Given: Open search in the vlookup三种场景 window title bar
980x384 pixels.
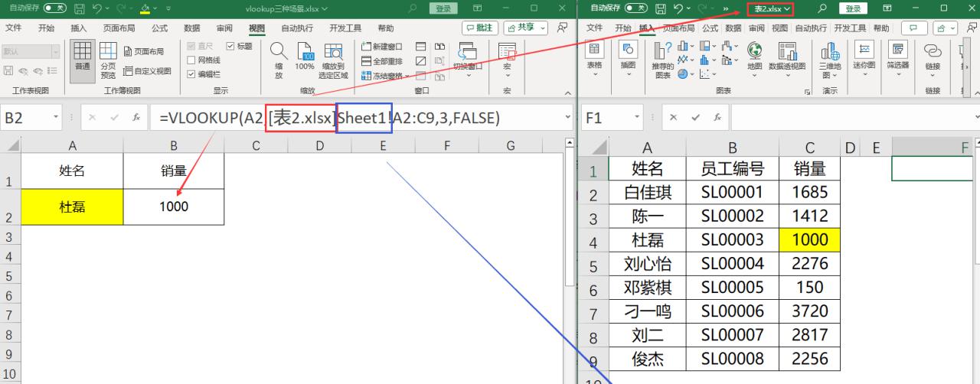Looking at the screenshot, I should pyautogui.click(x=413, y=8).
